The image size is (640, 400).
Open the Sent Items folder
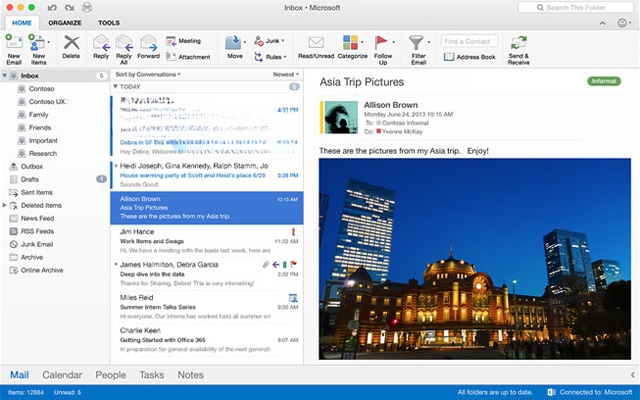55,192
